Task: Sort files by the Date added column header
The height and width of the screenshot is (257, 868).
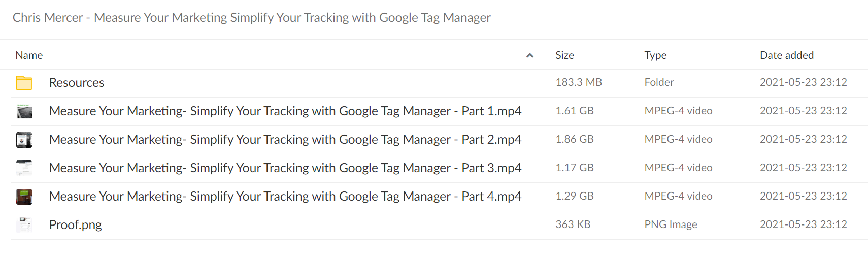Action: 786,55
